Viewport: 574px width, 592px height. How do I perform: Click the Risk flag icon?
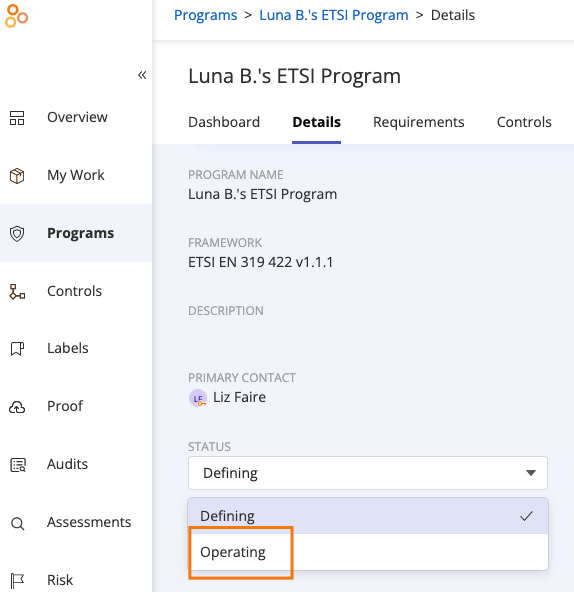tap(17, 581)
